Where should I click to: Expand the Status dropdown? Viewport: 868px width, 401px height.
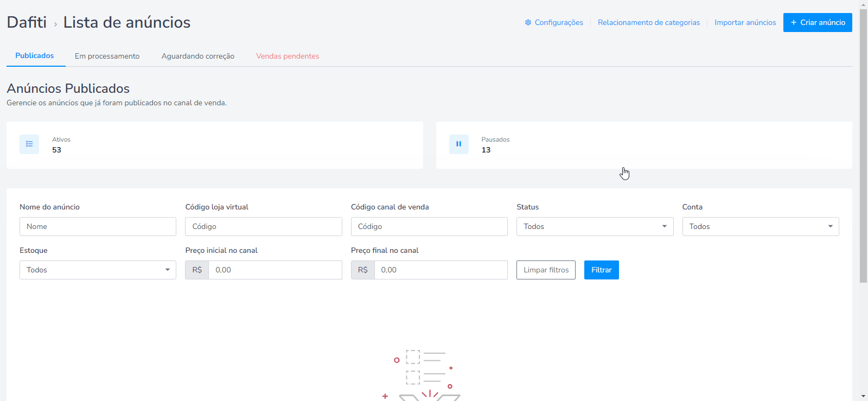(595, 227)
